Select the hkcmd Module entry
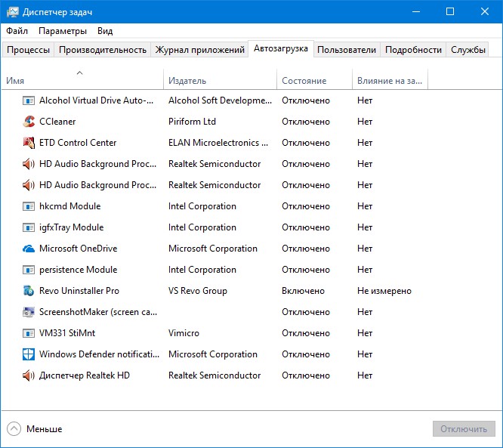 click(70, 206)
